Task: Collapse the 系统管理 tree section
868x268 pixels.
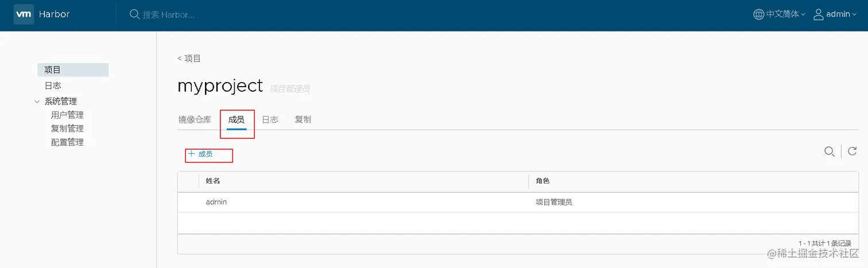Action: pyautogui.click(x=37, y=102)
